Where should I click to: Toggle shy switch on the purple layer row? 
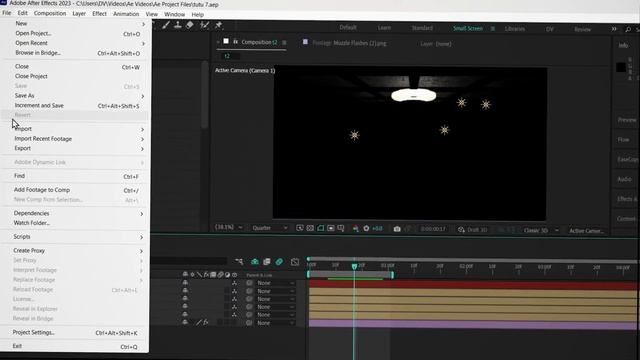[185, 322]
